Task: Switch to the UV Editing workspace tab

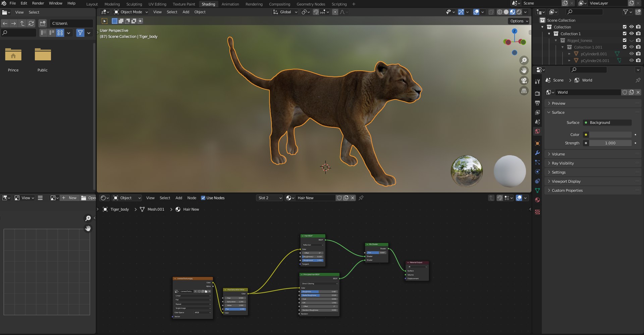Action: 157,4
